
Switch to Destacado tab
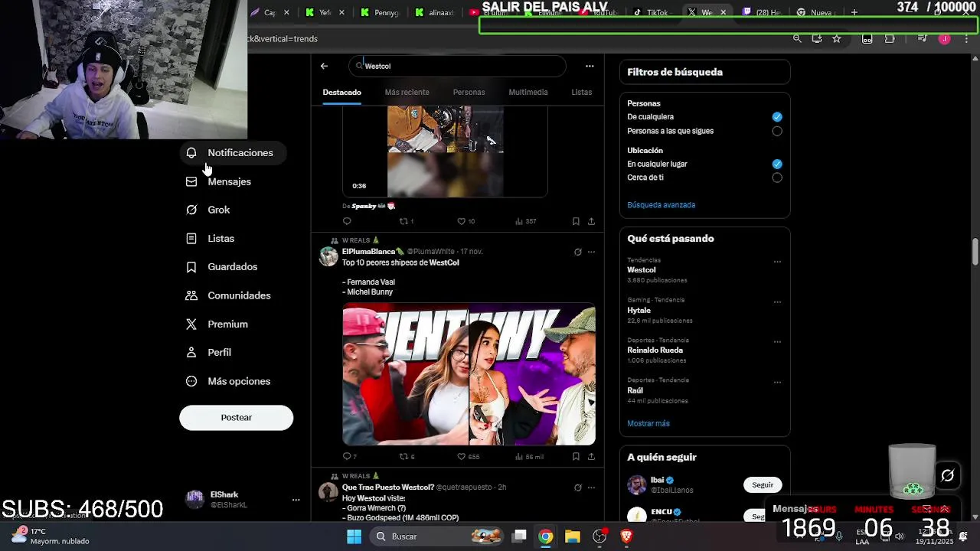click(341, 93)
